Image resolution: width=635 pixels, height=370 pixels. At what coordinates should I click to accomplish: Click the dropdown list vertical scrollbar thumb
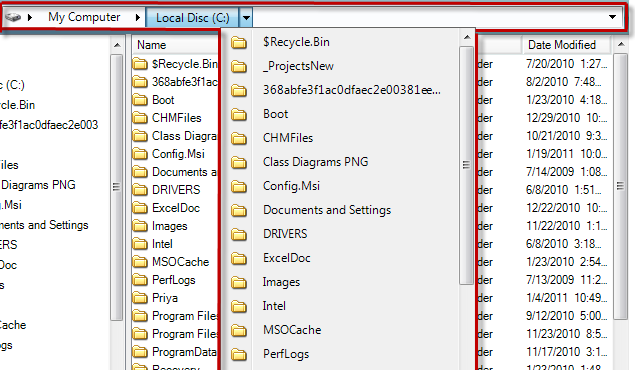[x=467, y=165]
